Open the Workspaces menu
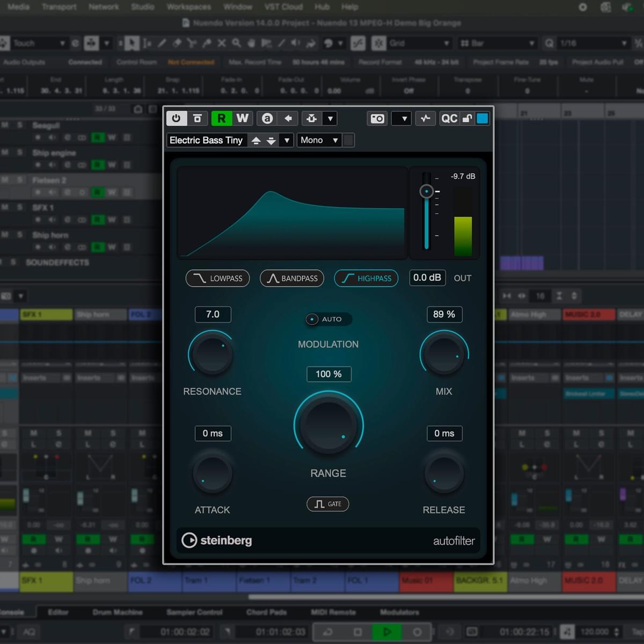 (x=188, y=7)
